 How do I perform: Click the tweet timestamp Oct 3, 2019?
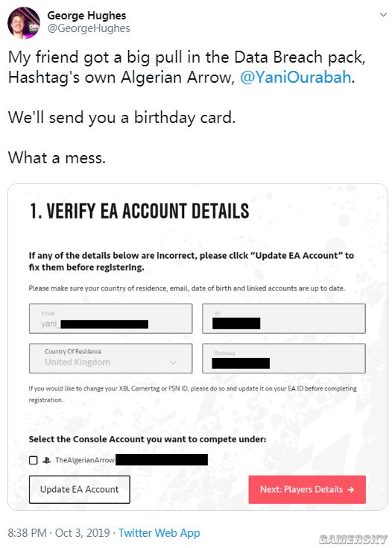83,532
